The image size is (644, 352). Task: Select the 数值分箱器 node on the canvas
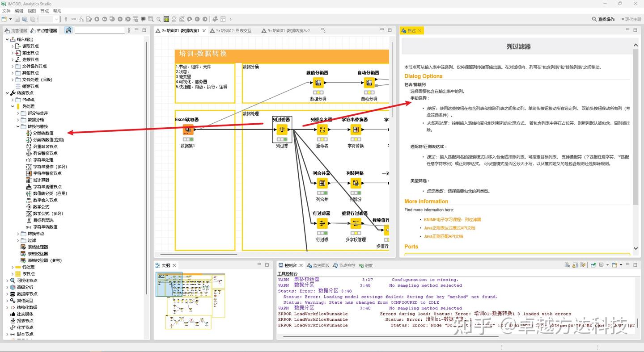[318, 83]
